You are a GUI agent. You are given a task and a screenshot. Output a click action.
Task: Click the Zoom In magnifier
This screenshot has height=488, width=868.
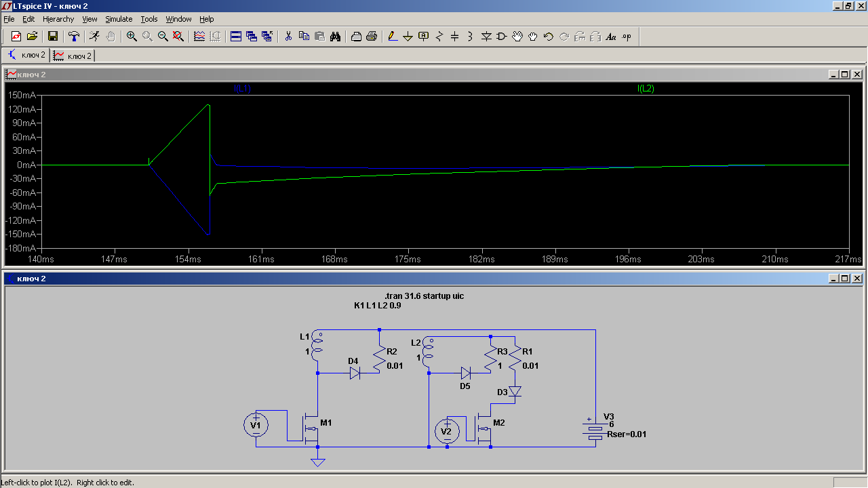point(132,37)
